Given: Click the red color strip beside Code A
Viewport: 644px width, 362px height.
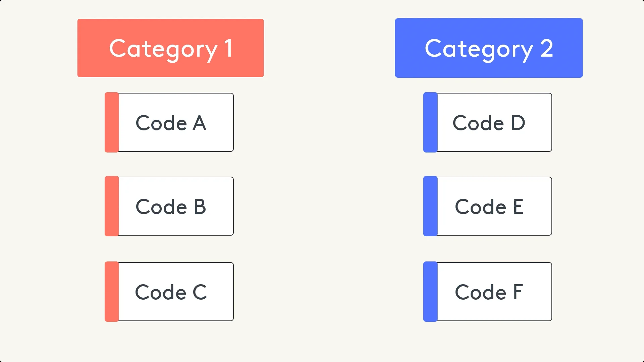Looking at the screenshot, I should 112,122.
